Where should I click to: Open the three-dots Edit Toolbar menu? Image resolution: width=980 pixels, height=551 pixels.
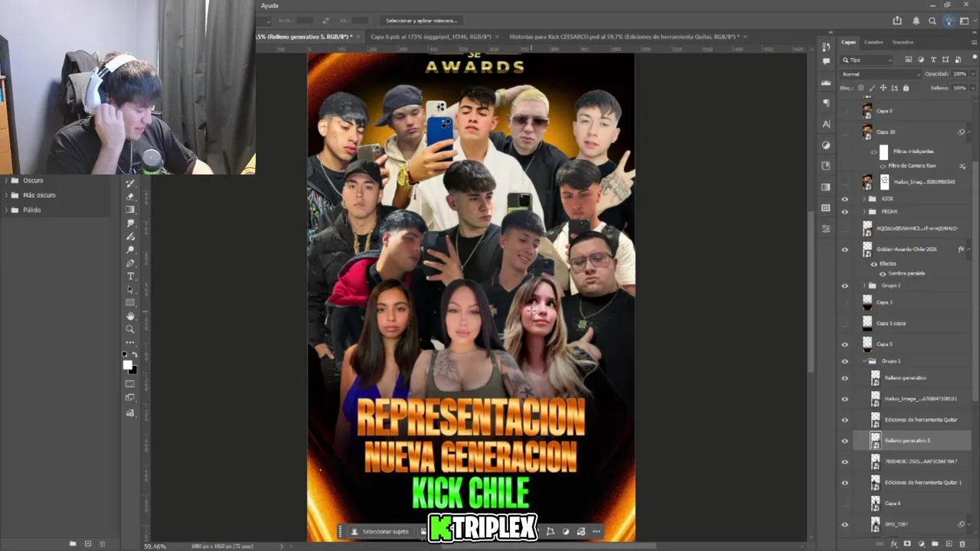click(x=130, y=342)
